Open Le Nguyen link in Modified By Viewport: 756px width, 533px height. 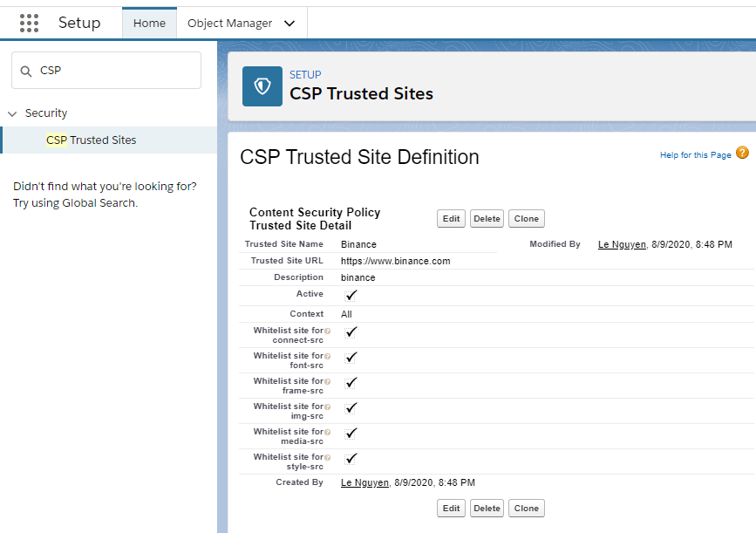pyautogui.click(x=622, y=244)
